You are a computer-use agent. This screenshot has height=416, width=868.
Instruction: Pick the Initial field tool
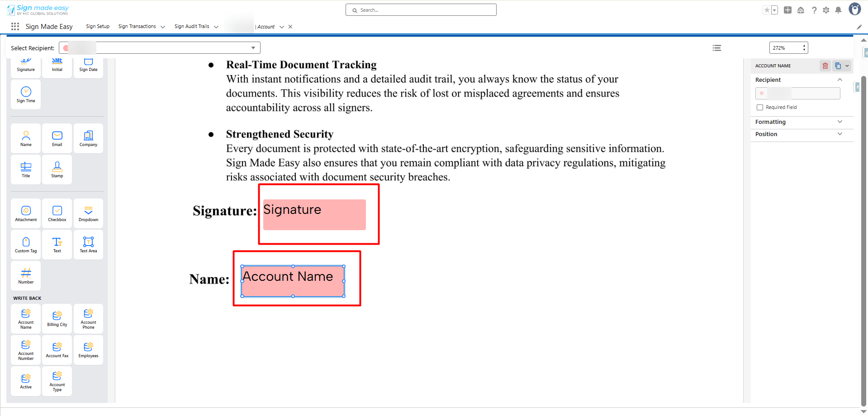click(57, 66)
